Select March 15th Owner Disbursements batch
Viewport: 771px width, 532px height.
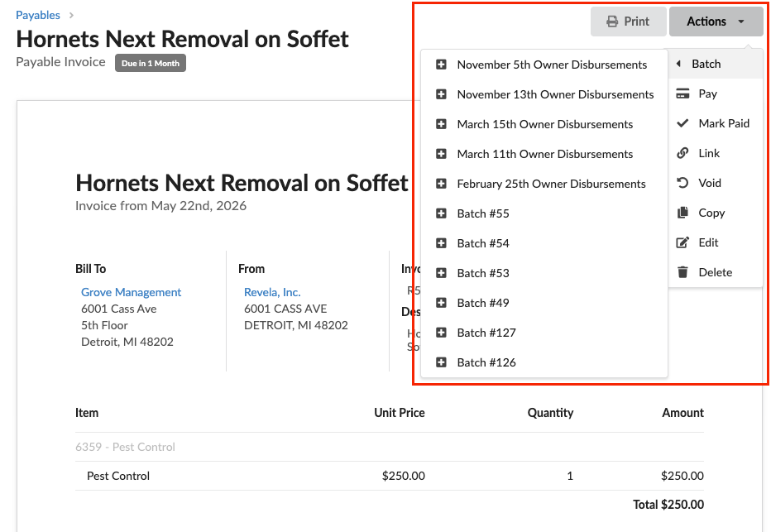click(x=544, y=124)
